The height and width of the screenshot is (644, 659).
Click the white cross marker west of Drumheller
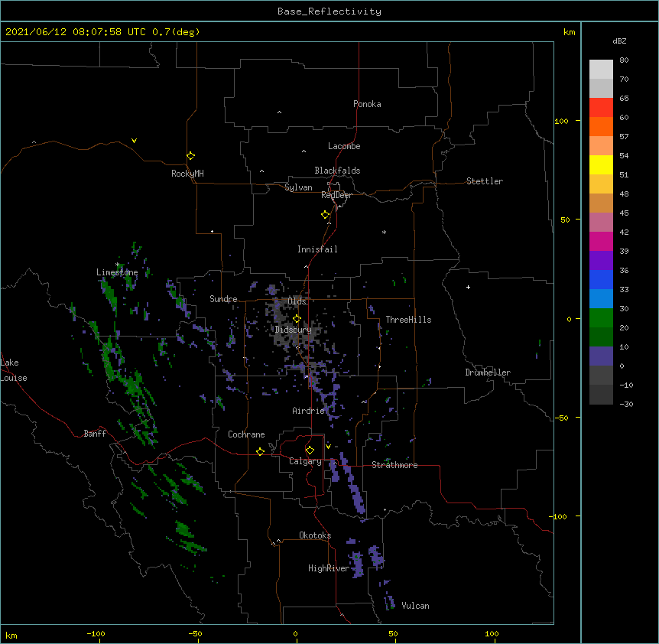click(468, 287)
